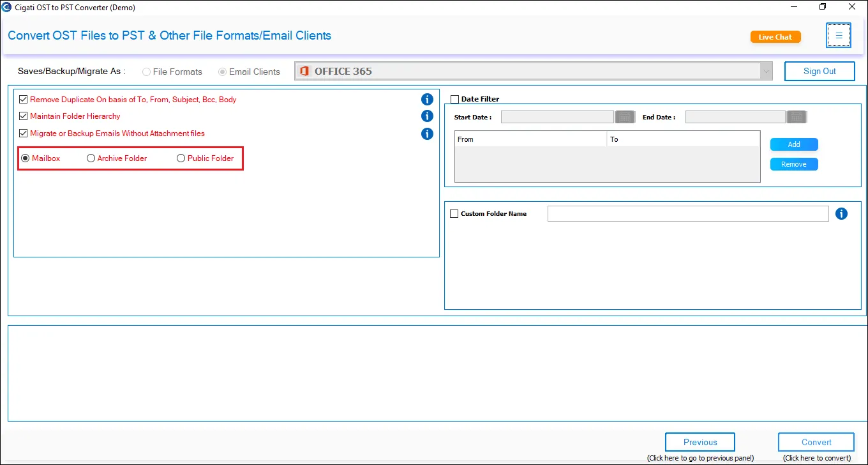Click info icon for Remove Duplicate option
The height and width of the screenshot is (465, 868).
427,99
